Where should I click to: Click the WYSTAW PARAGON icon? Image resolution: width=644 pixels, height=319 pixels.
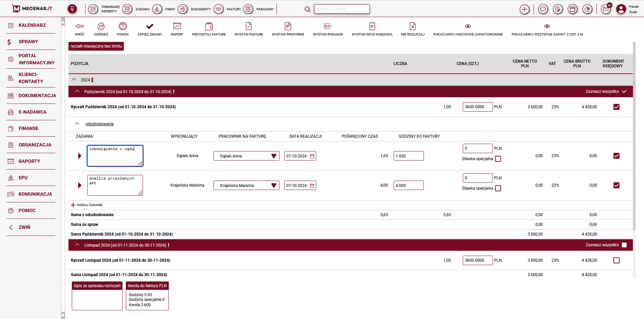coord(328,26)
